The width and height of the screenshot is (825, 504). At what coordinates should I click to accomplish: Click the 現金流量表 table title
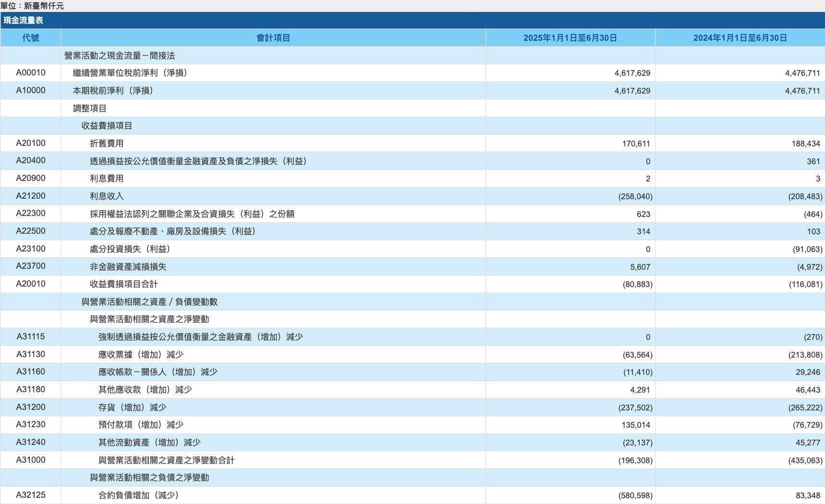pos(23,20)
